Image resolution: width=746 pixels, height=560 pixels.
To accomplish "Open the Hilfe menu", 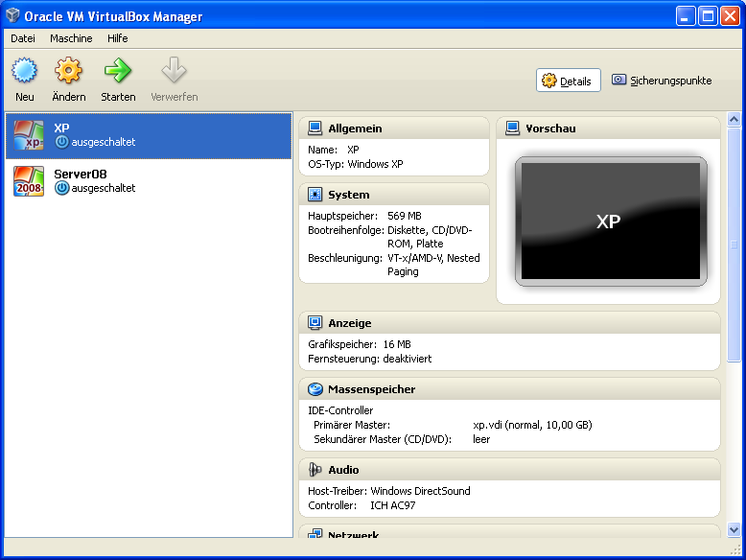I will tap(118, 38).
